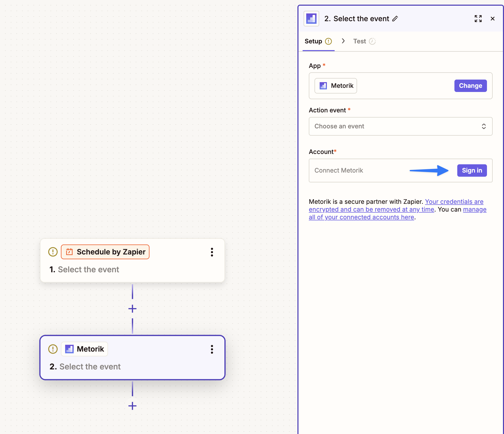Click the pencil icon to rename step title
This screenshot has height=434, width=504.
[x=395, y=19]
